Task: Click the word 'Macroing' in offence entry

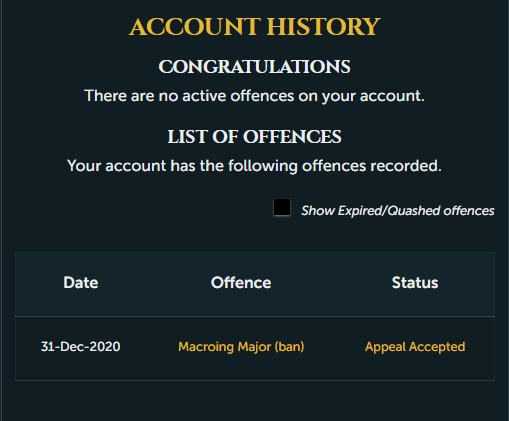Action: point(206,347)
